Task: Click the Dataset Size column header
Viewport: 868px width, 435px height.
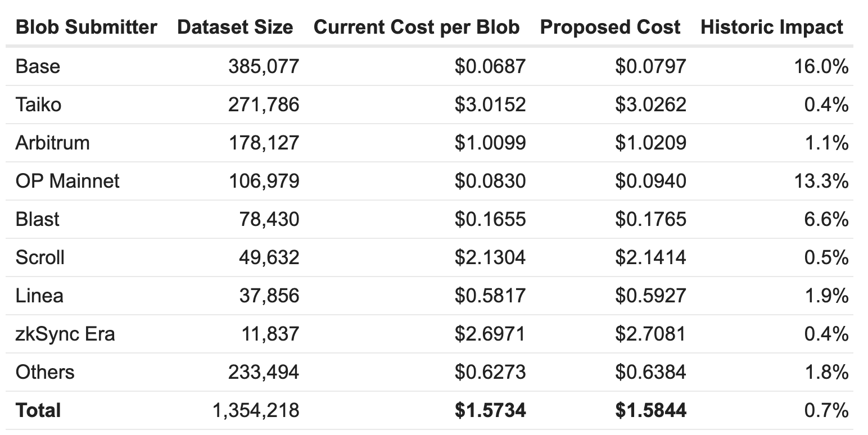Action: click(x=235, y=27)
